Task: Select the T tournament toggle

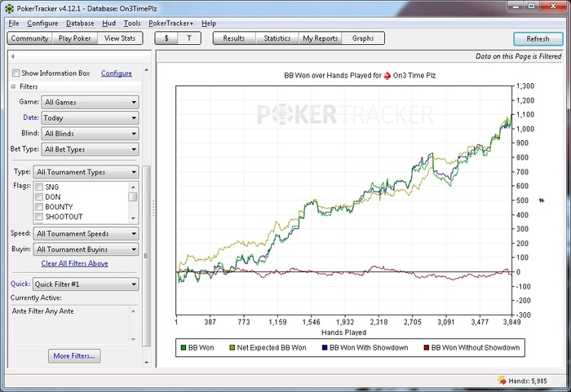Action: (x=189, y=38)
